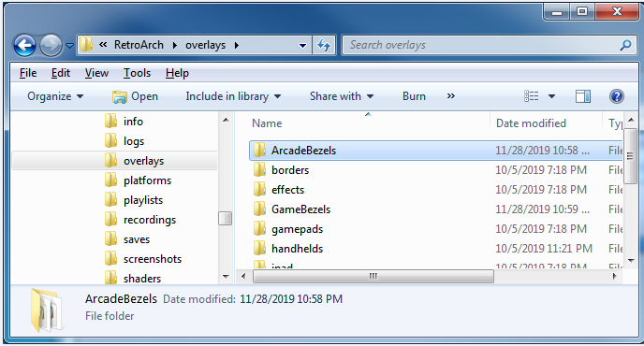
Task: Click the Open button in toolbar
Action: [x=135, y=96]
